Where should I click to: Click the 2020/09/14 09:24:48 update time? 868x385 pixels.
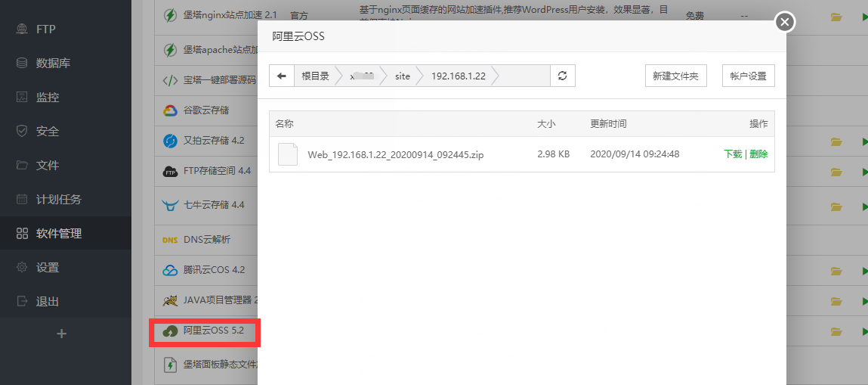click(635, 154)
